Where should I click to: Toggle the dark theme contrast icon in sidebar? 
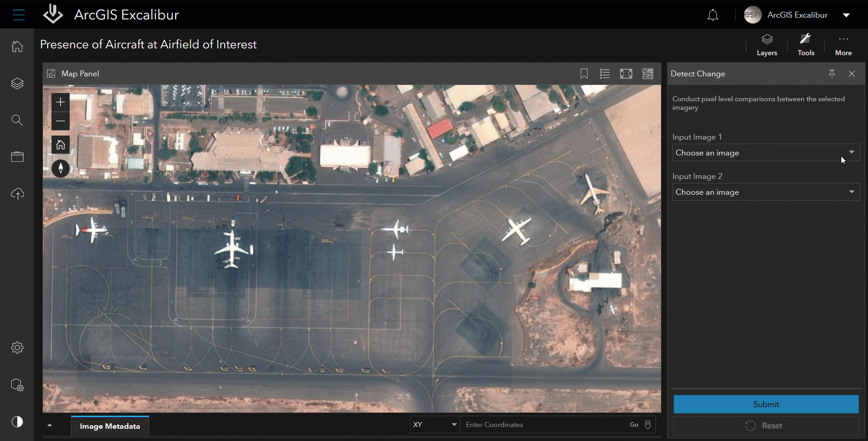point(17,422)
